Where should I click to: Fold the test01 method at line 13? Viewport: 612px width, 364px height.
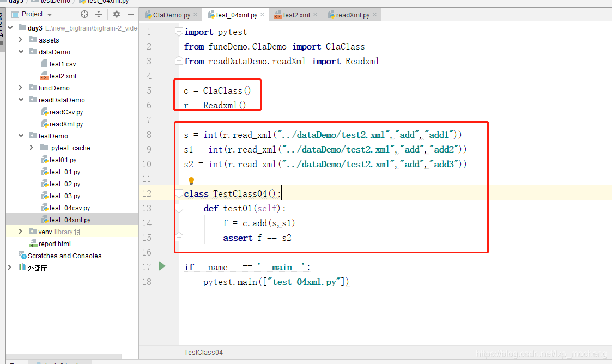pos(179,208)
